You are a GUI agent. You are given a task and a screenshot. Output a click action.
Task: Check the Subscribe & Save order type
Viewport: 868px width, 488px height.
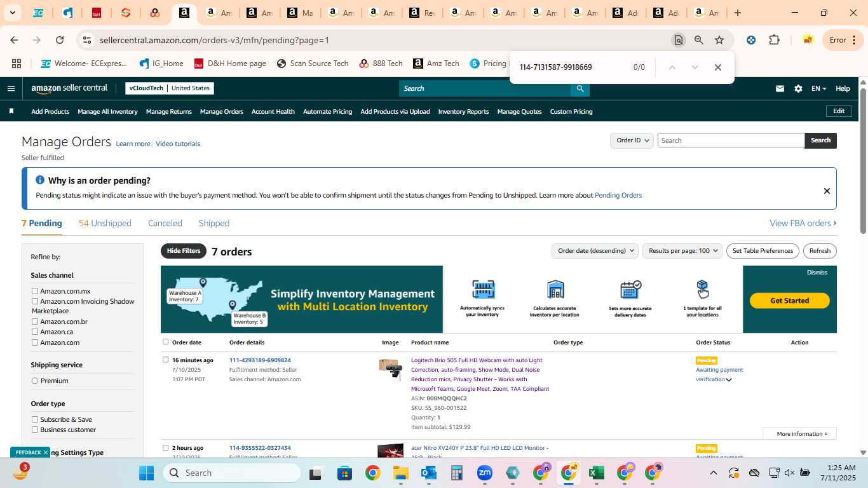pyautogui.click(x=35, y=419)
